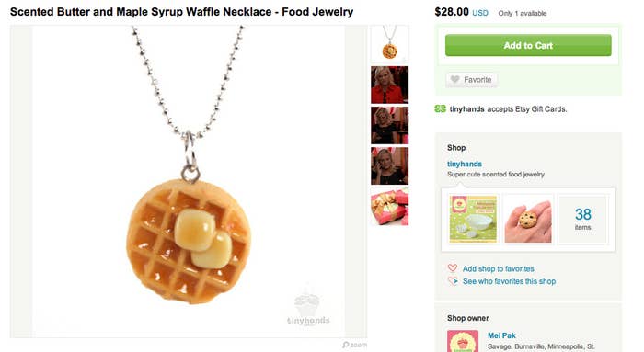Select the pink gift box thumbnail

389,207
